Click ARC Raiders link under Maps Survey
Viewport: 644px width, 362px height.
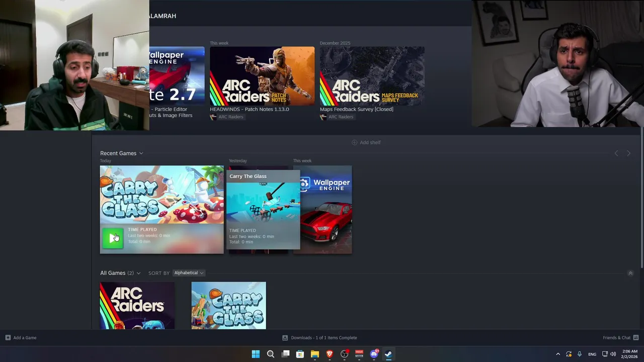tap(341, 117)
